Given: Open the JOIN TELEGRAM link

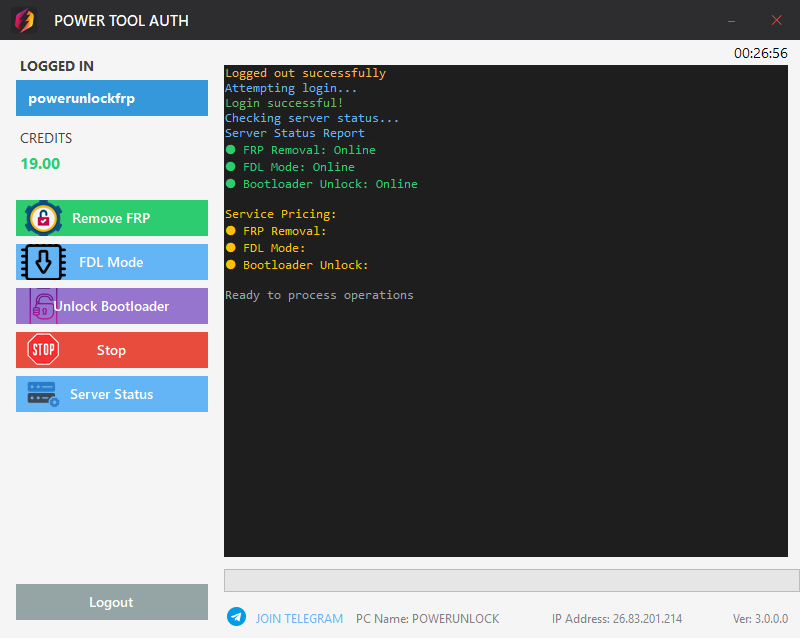Looking at the screenshot, I should pos(299,618).
